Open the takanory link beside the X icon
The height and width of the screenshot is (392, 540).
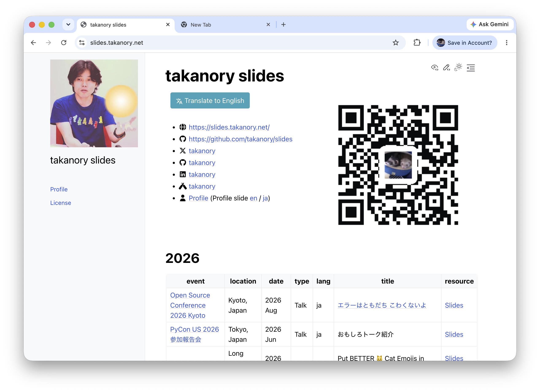click(x=202, y=151)
